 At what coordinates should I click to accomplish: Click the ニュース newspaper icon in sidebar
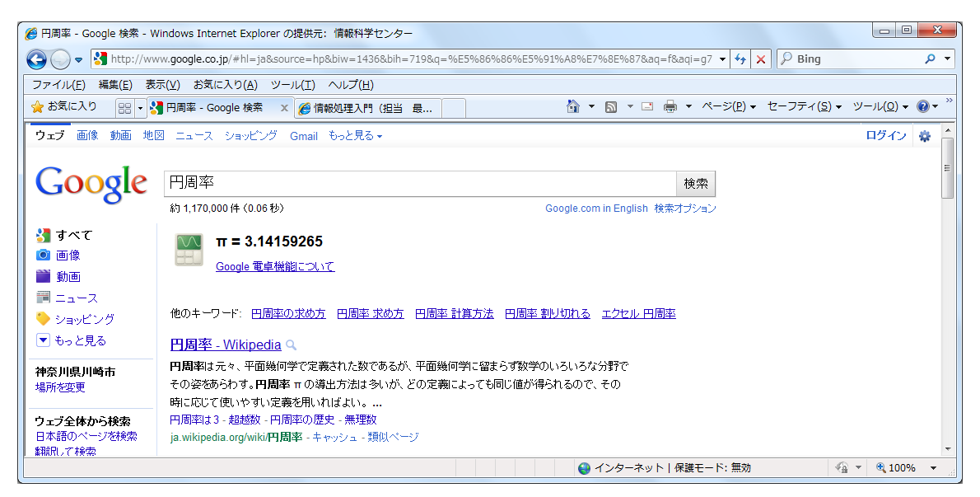pos(43,298)
